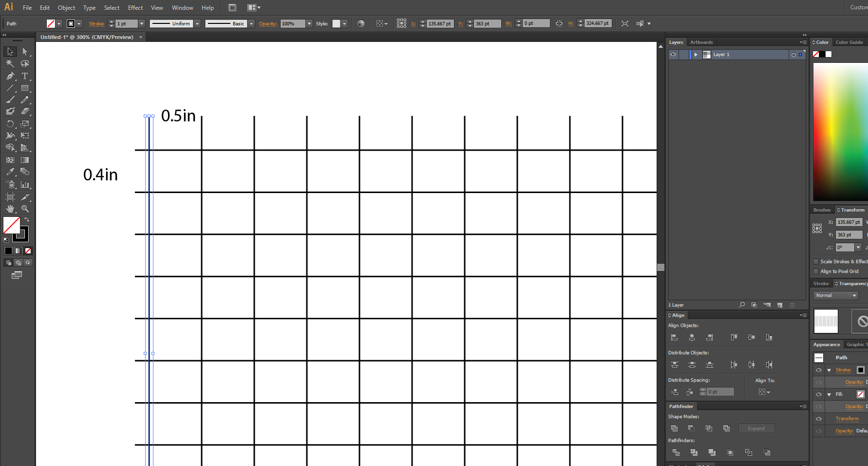Switch to the Artboards tab
This screenshot has height=466, width=868.
pyautogui.click(x=701, y=42)
